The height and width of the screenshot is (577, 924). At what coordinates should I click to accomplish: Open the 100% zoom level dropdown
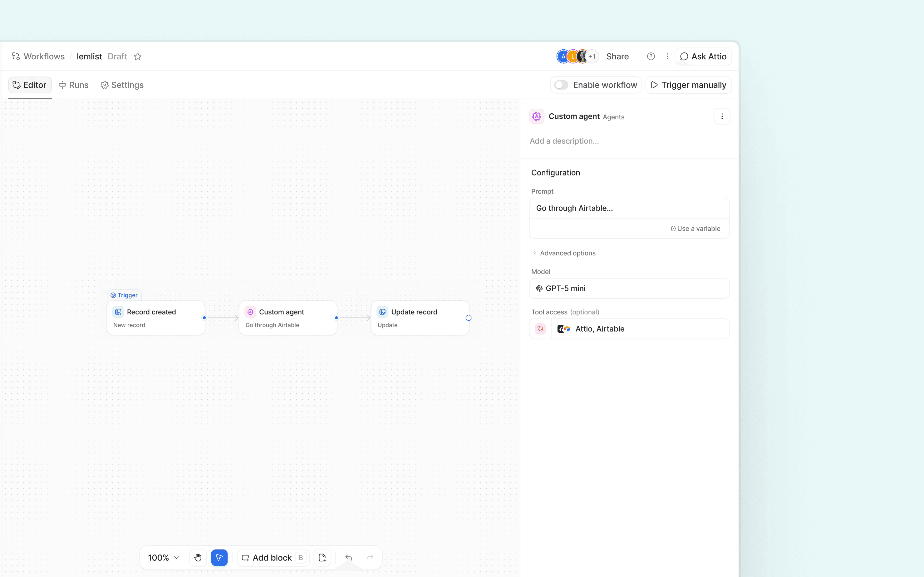coord(163,558)
